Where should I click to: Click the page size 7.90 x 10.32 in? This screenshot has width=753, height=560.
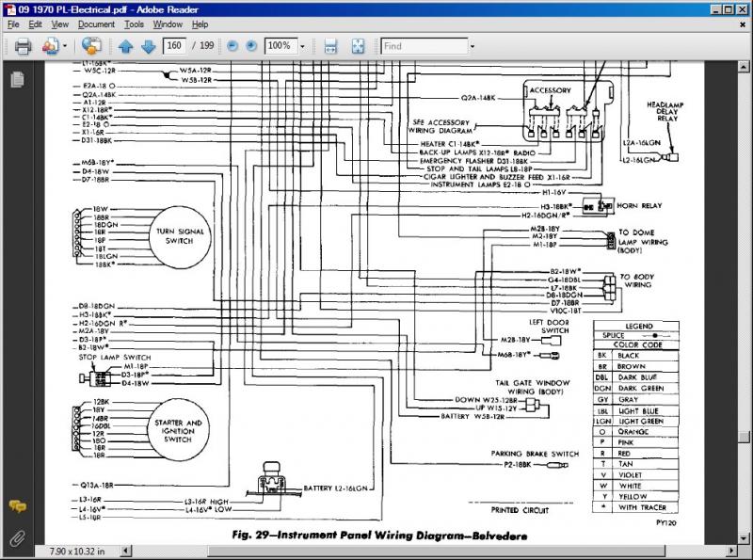[x=77, y=551]
